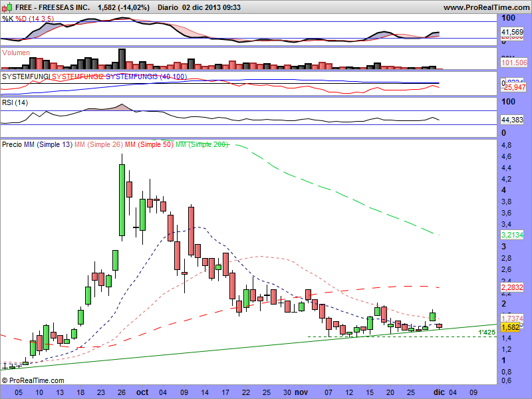Click the 05 date label on the axis
532x399 pixels.
click(x=19, y=392)
